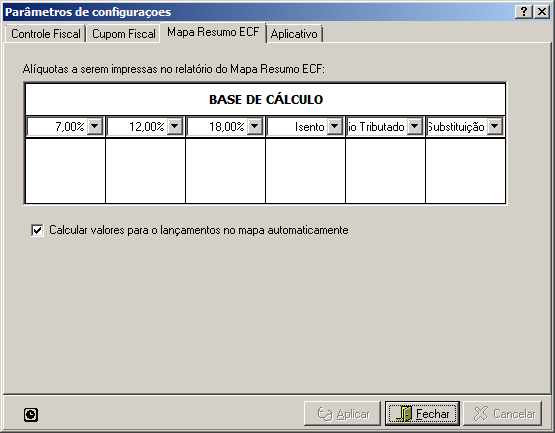Toggle Calcular valores automaticamente checkbox
Image resolution: width=555 pixels, height=433 pixels.
(x=37, y=230)
